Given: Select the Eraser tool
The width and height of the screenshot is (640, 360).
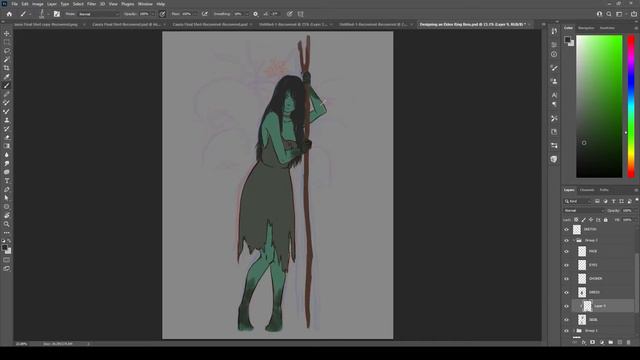Looking at the screenshot, I should (7, 138).
